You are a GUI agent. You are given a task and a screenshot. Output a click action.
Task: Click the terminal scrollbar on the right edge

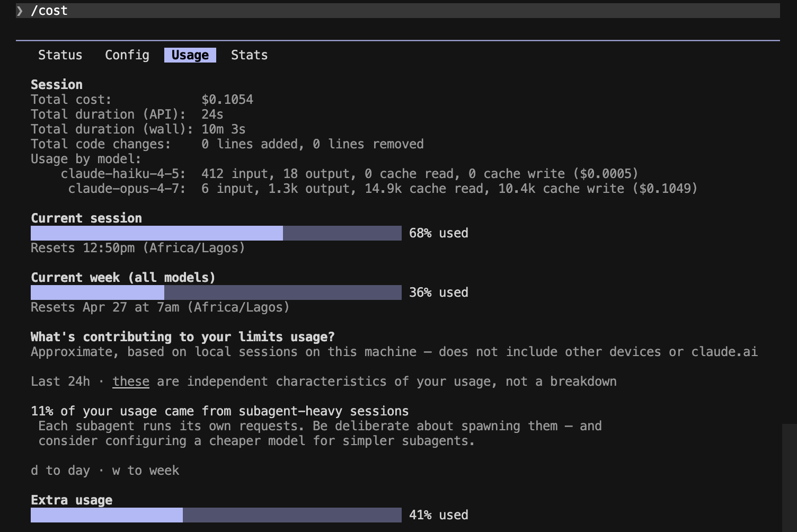click(x=790, y=477)
